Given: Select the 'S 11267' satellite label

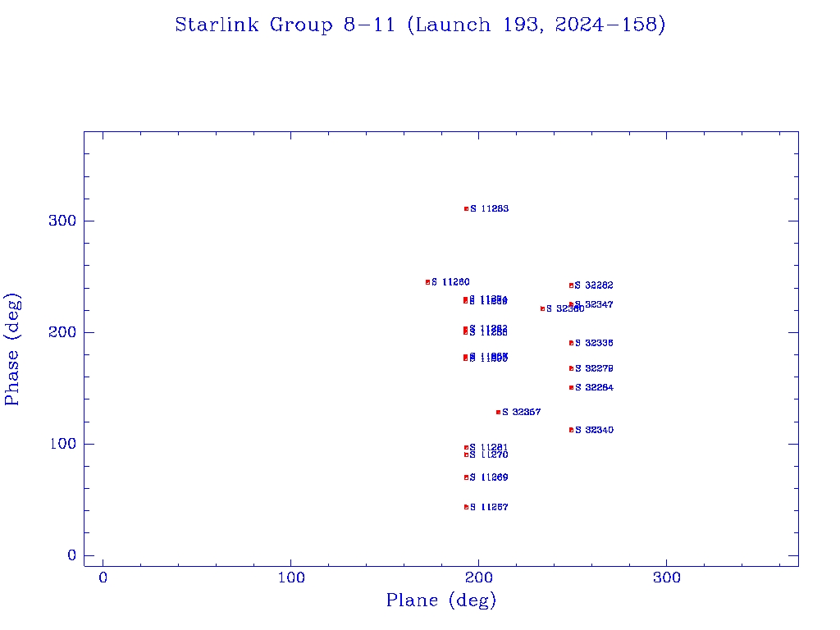Looking at the screenshot, I should click(489, 507).
